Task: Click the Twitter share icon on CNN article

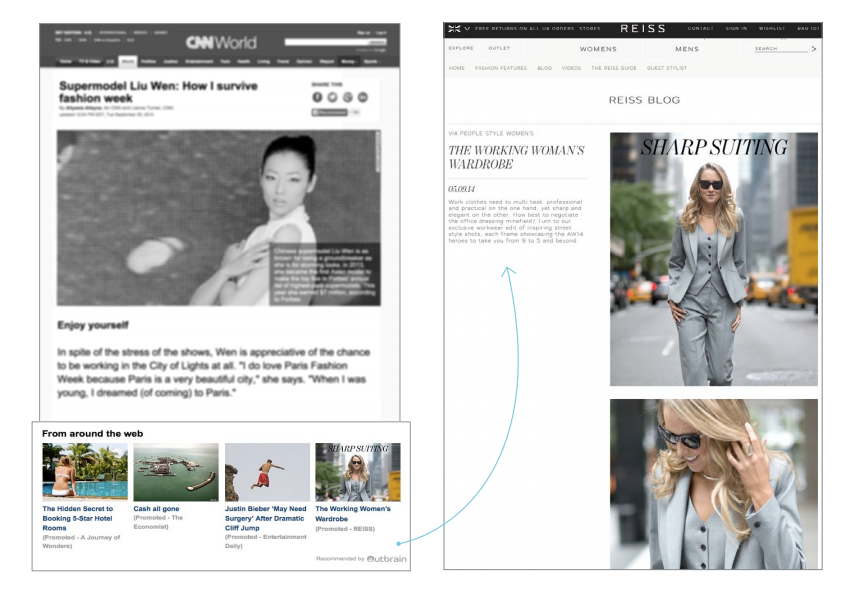Action: click(332, 97)
